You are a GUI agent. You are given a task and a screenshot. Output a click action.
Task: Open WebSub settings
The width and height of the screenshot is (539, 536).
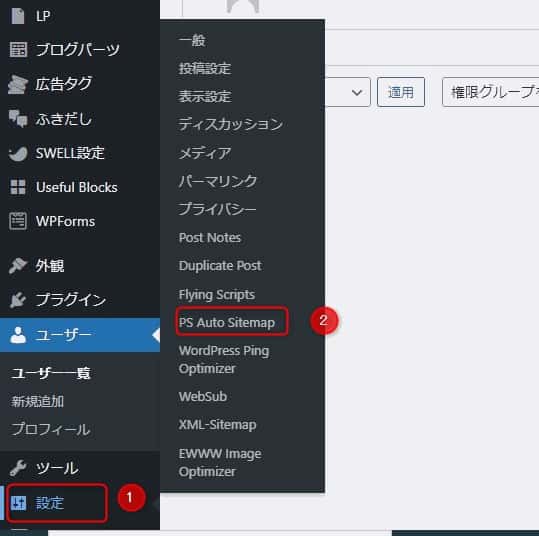pos(203,396)
